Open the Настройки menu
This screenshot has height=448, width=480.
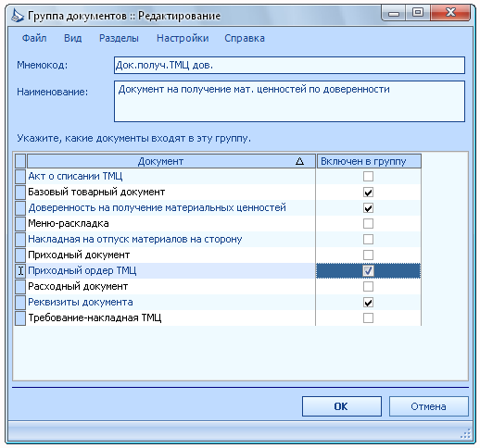(183, 38)
